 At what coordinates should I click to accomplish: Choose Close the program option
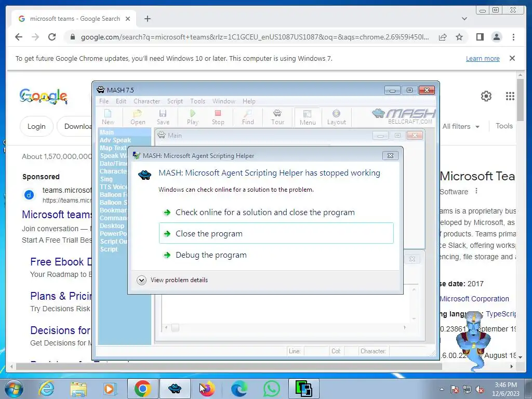[x=276, y=233]
